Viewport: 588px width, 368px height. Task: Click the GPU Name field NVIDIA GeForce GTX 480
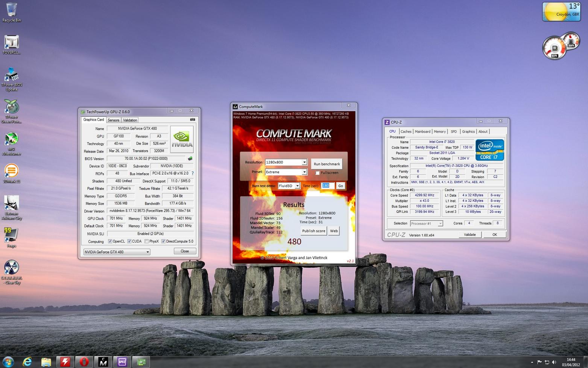[137, 128]
